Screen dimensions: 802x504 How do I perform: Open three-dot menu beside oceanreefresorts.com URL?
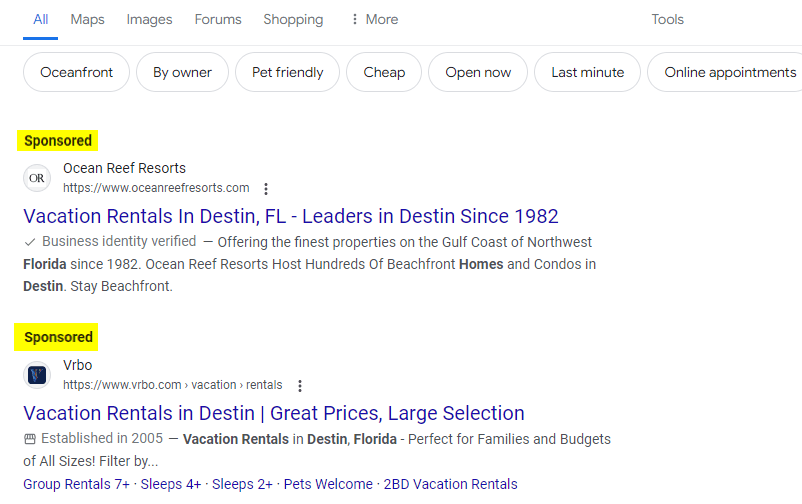(x=265, y=189)
